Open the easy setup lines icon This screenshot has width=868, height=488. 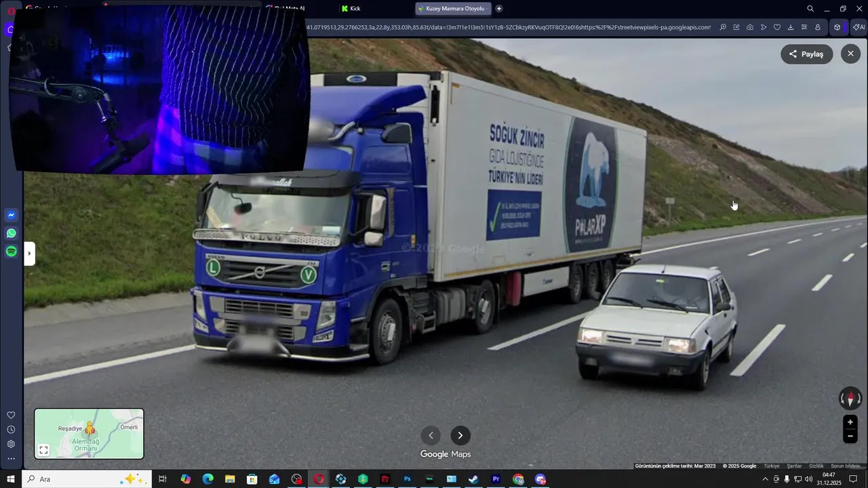804,27
